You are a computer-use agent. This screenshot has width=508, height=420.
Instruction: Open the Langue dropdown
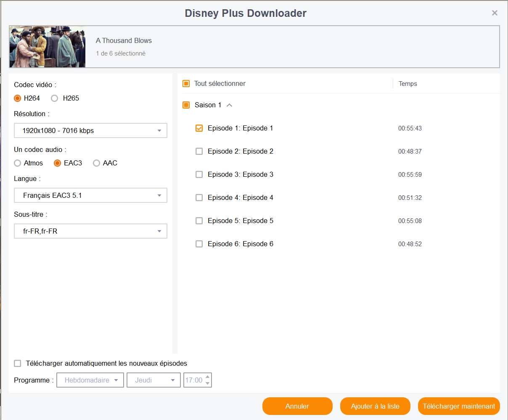(x=90, y=195)
